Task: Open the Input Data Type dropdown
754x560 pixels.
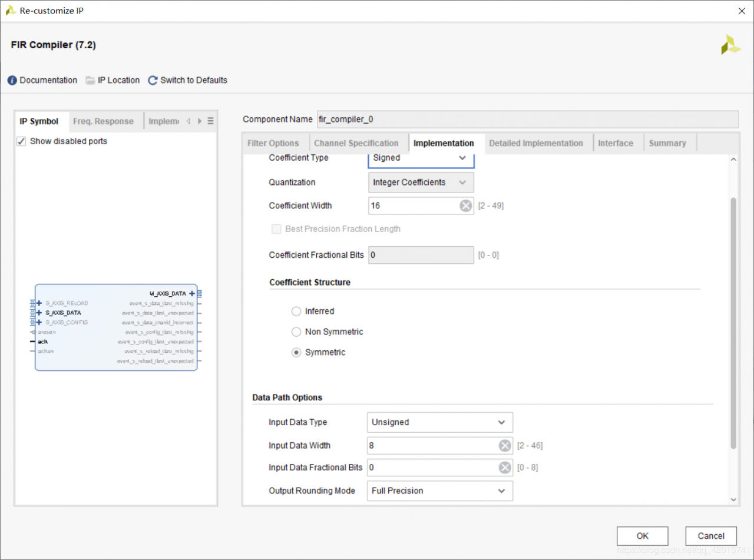Action: (x=439, y=422)
